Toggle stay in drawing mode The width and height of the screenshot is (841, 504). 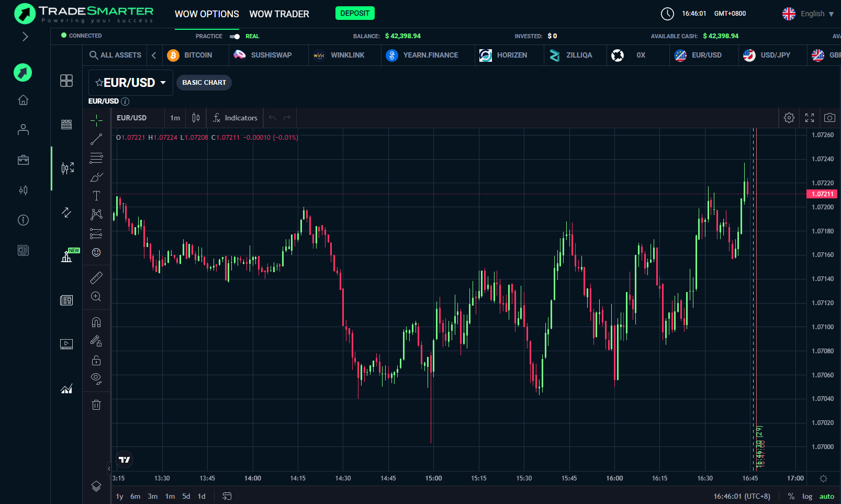(x=96, y=341)
